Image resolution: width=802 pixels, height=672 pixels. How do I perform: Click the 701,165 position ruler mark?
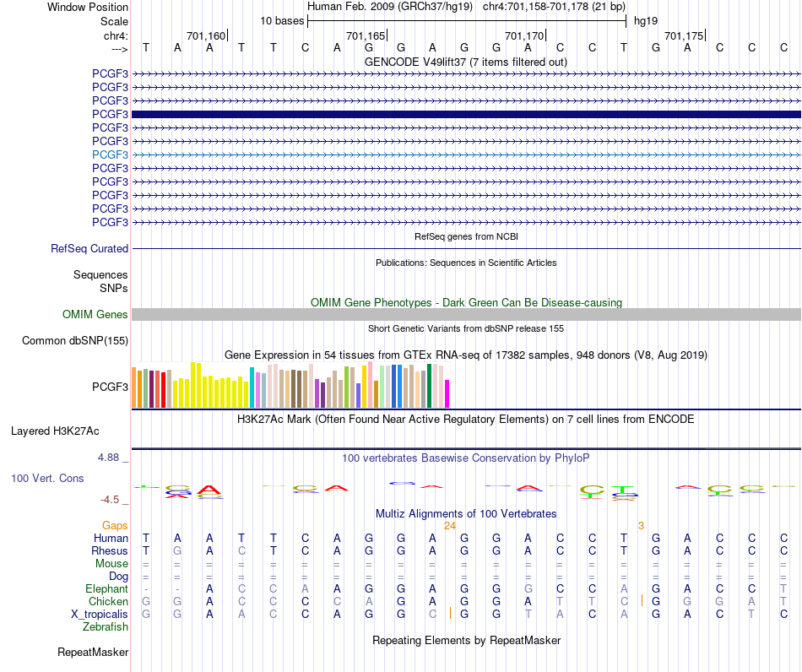[x=366, y=35]
